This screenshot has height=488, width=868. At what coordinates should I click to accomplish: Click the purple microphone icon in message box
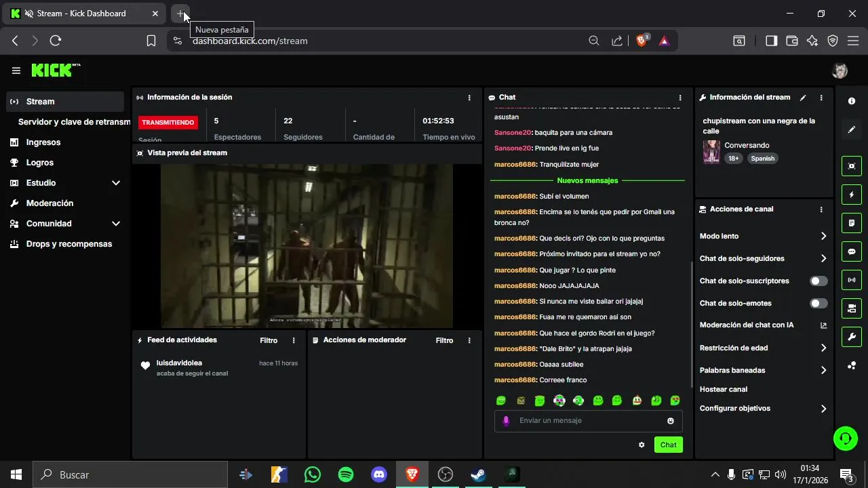coord(506,421)
